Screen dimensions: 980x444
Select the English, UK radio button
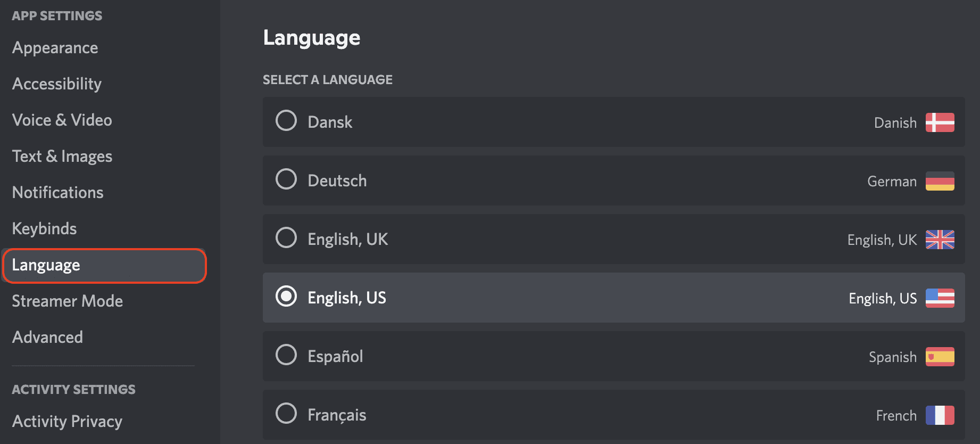point(286,238)
